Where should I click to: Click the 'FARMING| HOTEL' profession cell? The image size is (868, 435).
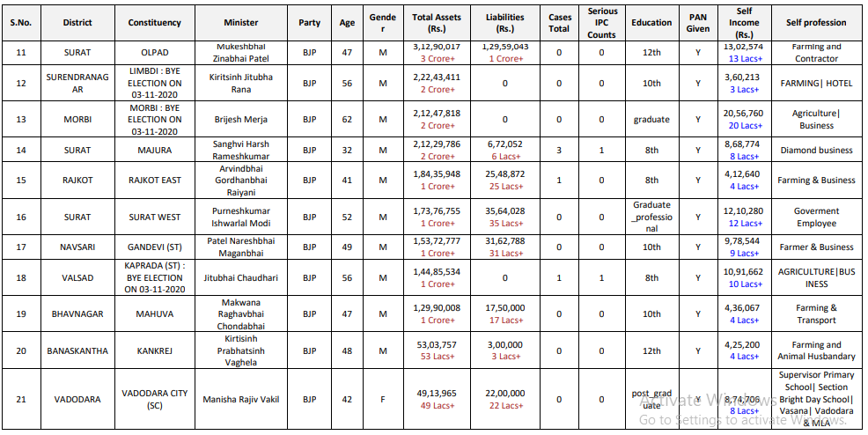tap(816, 84)
